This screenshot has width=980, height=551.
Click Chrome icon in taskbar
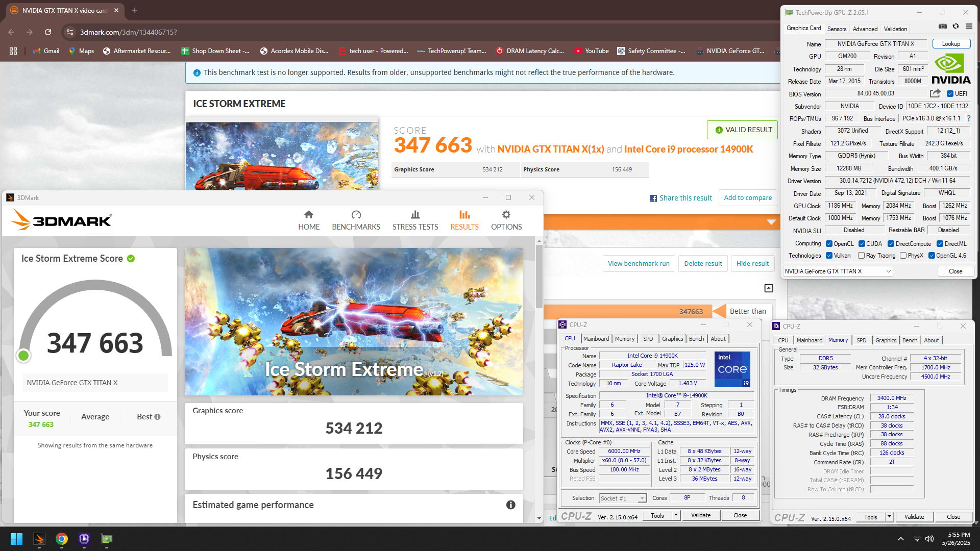62,539
